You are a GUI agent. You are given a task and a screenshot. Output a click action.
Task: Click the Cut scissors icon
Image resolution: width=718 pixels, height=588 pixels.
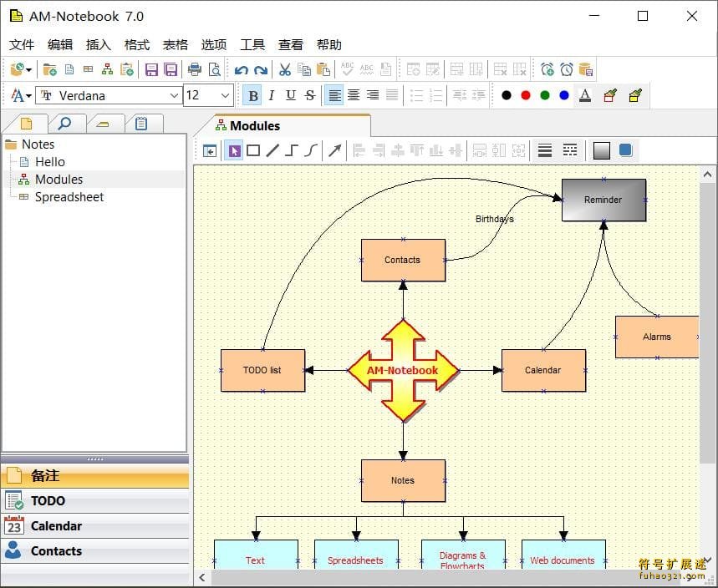click(x=285, y=69)
